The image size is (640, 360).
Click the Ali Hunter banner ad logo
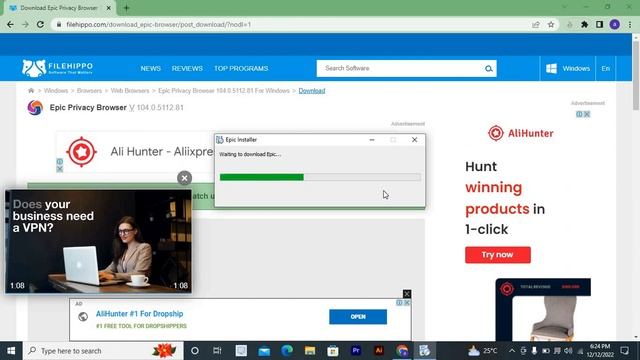pyautogui.click(x=82, y=152)
